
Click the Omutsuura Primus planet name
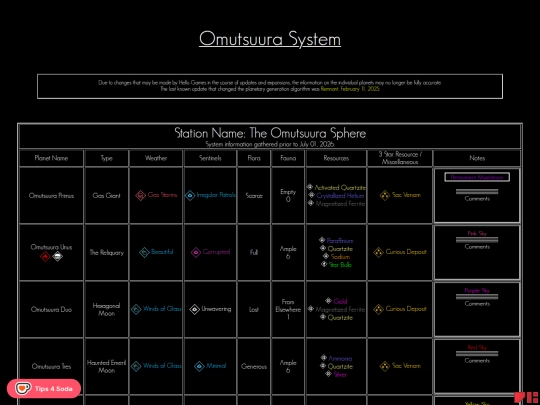click(51, 196)
